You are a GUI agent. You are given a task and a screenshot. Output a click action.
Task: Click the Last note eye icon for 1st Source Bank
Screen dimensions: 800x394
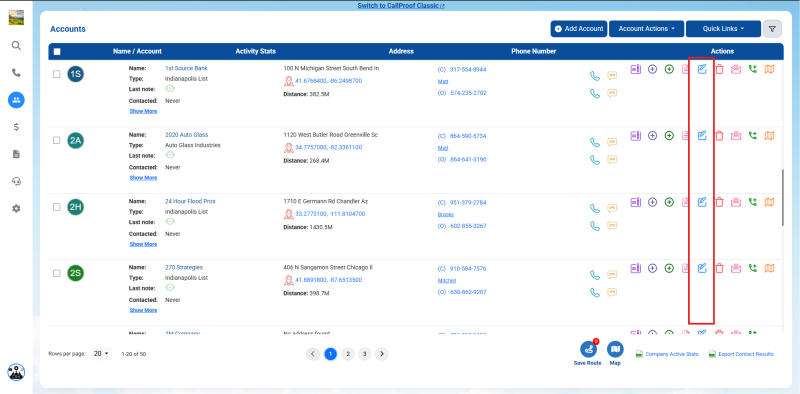170,89
